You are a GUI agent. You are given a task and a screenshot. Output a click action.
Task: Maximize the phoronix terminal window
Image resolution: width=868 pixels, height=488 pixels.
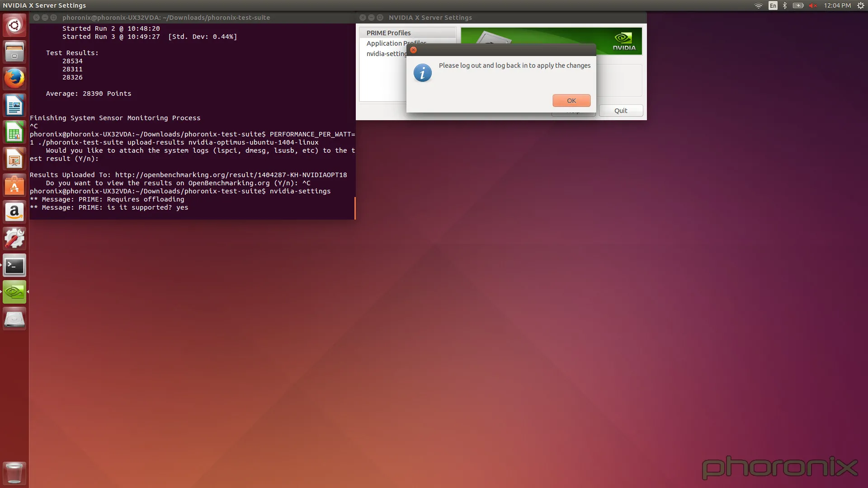[53, 18]
